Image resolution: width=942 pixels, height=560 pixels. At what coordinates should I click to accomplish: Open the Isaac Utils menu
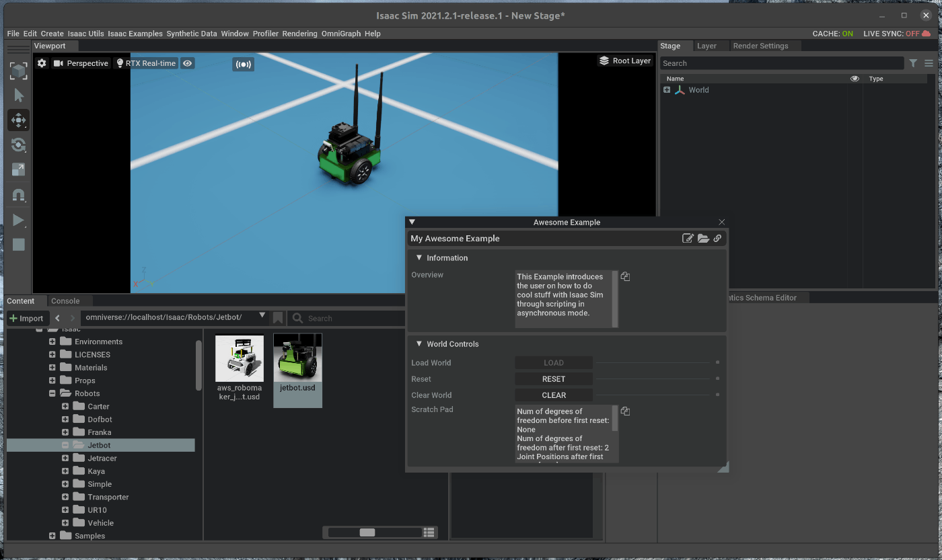[x=85, y=34]
